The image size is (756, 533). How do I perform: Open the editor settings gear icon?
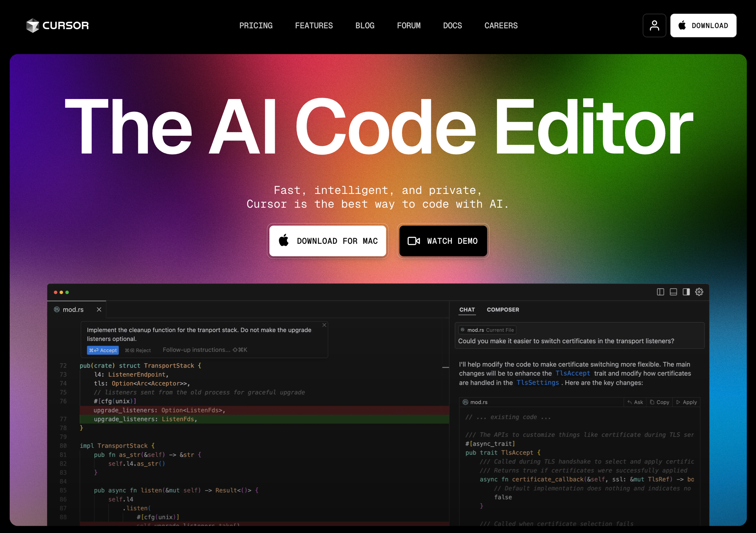point(699,292)
